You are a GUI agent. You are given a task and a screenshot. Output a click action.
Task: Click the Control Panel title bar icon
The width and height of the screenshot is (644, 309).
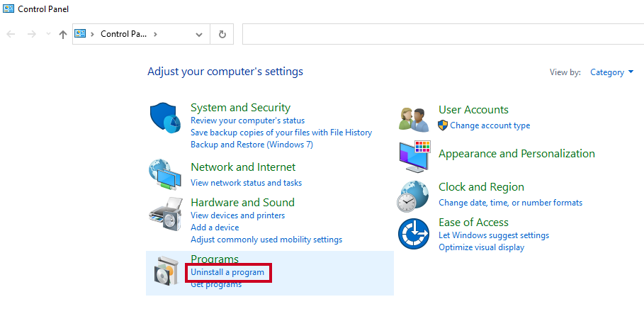(9, 9)
